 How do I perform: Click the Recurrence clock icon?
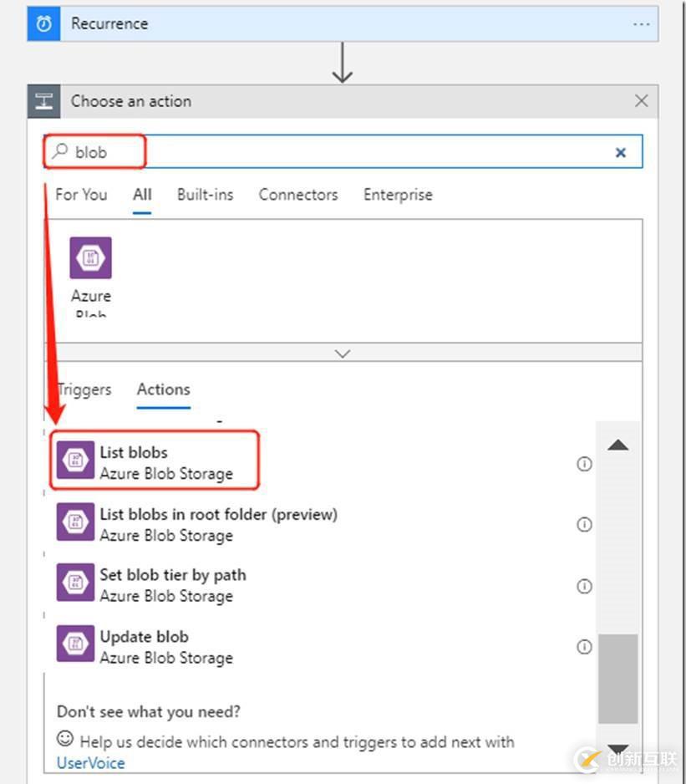44,23
